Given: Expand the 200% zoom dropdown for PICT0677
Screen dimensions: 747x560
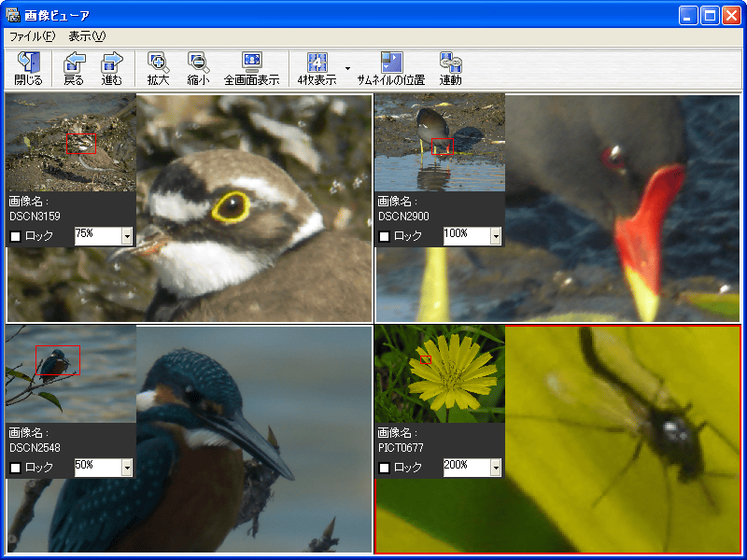Looking at the screenshot, I should click(x=496, y=468).
